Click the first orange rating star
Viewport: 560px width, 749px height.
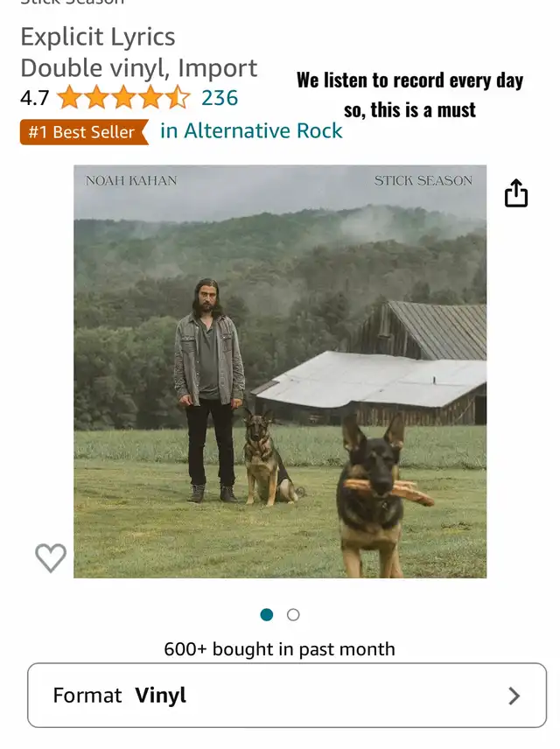(x=70, y=97)
